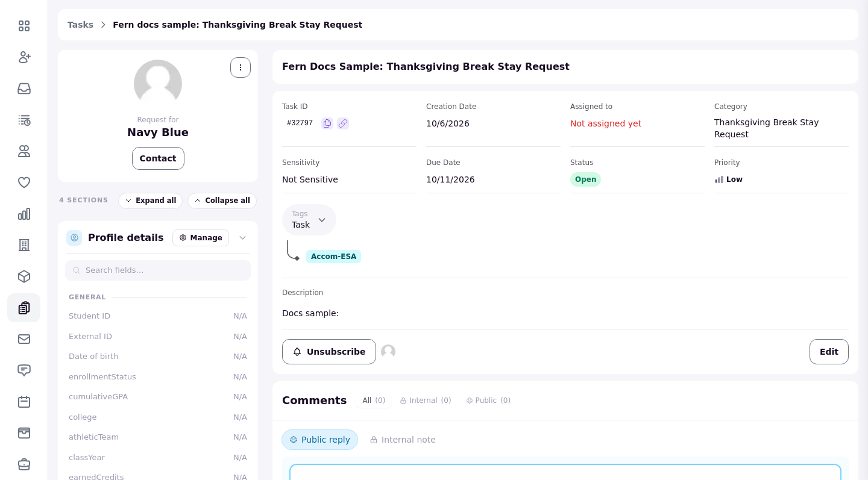Click the Low priority value
This screenshot has height=480, width=868.
coord(729,179)
